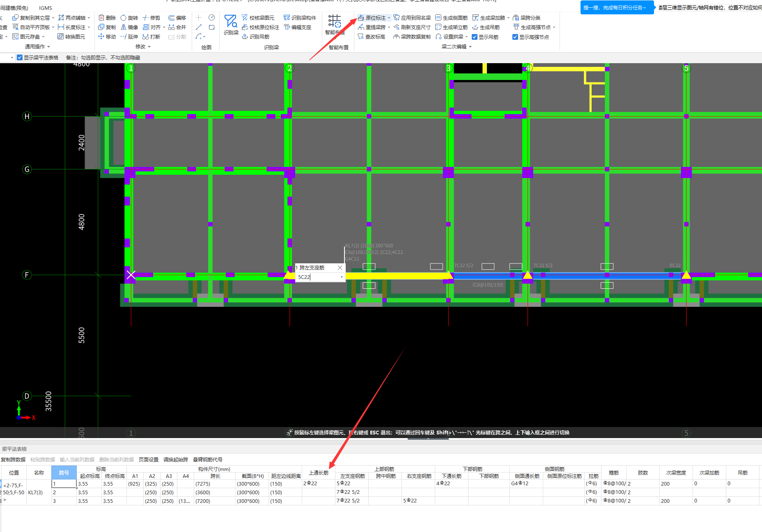Click the 上通长筋 column header
Image resolution: width=762 pixels, height=532 pixels.
(319, 473)
